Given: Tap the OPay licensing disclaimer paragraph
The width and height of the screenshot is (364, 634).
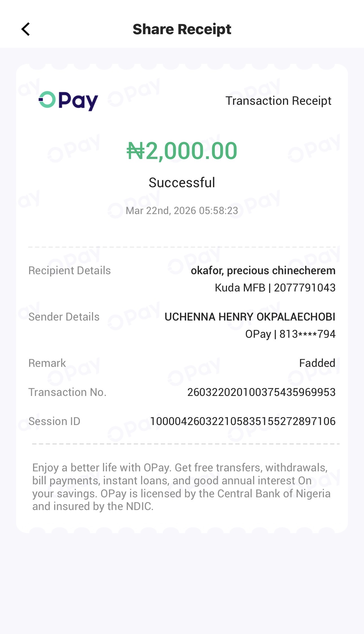Looking at the screenshot, I should coord(181,487).
